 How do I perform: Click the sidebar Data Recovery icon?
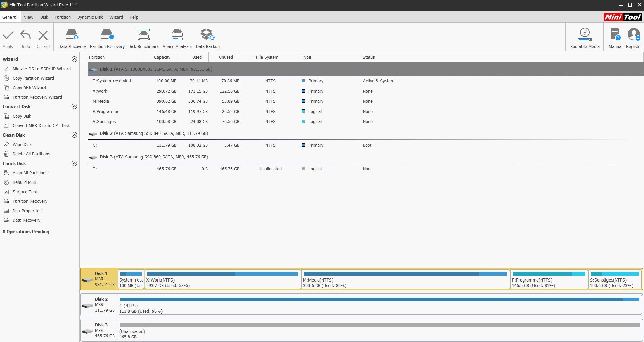tap(6, 220)
